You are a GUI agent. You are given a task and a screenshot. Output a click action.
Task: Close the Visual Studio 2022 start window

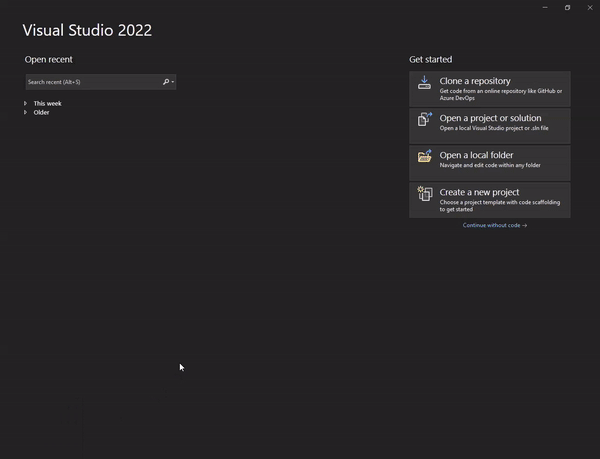click(590, 8)
